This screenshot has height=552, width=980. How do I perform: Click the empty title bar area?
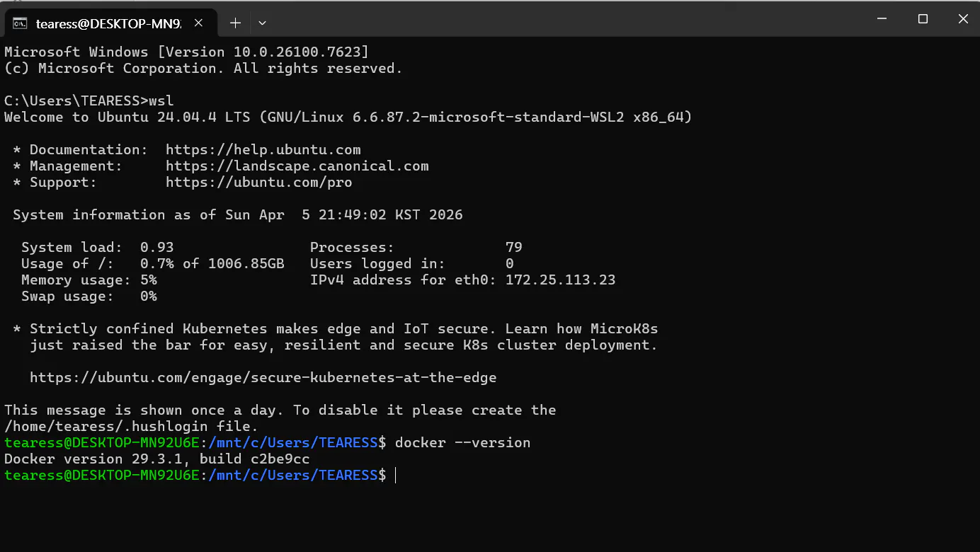tap(566, 20)
